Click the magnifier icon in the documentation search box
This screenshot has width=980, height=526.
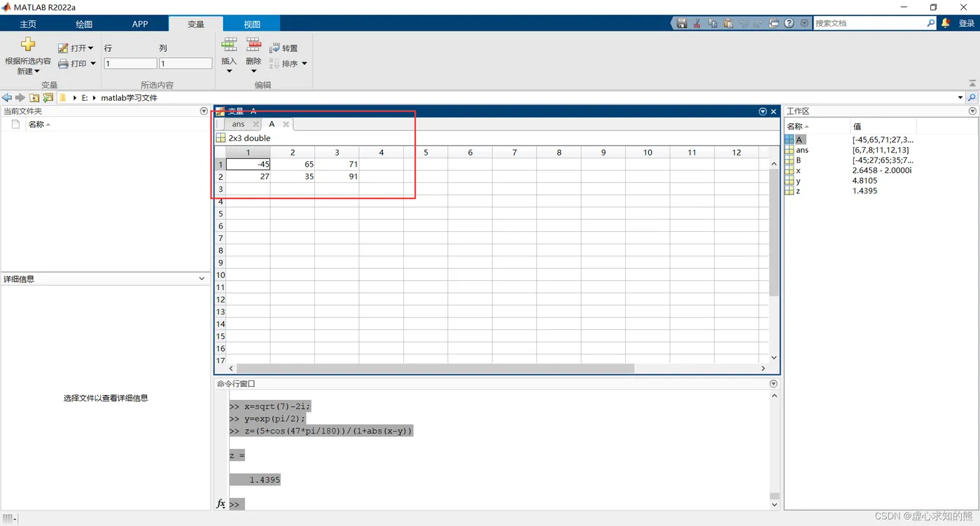(930, 23)
